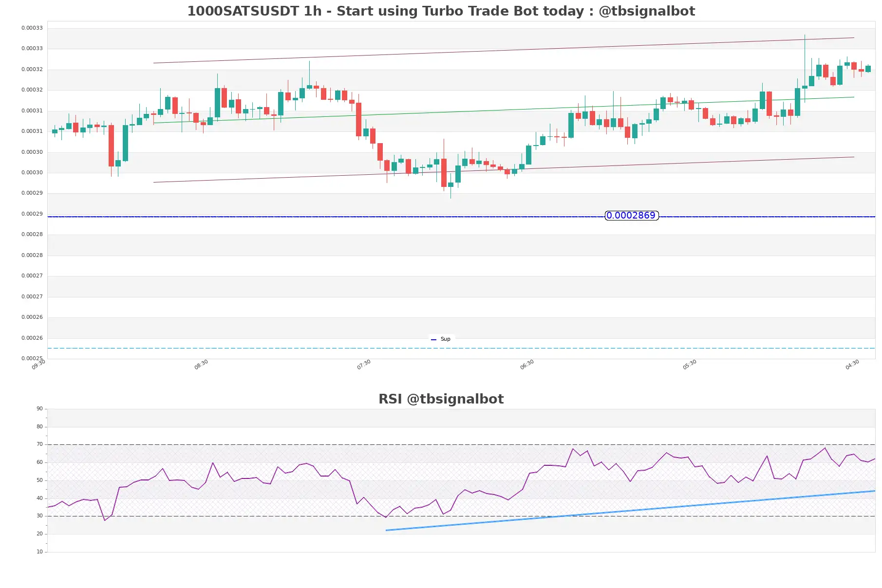Click the teal dashed Sup support line
Screen dimensions: 882x588
(461, 348)
